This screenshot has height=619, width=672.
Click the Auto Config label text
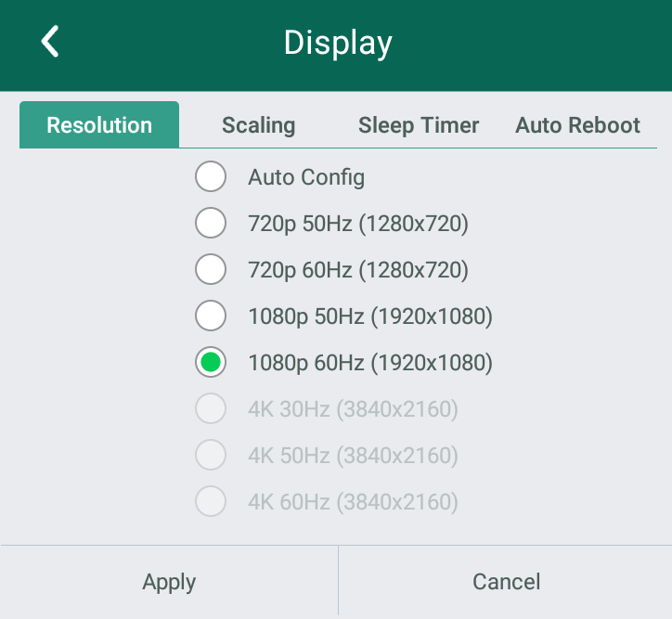click(306, 177)
